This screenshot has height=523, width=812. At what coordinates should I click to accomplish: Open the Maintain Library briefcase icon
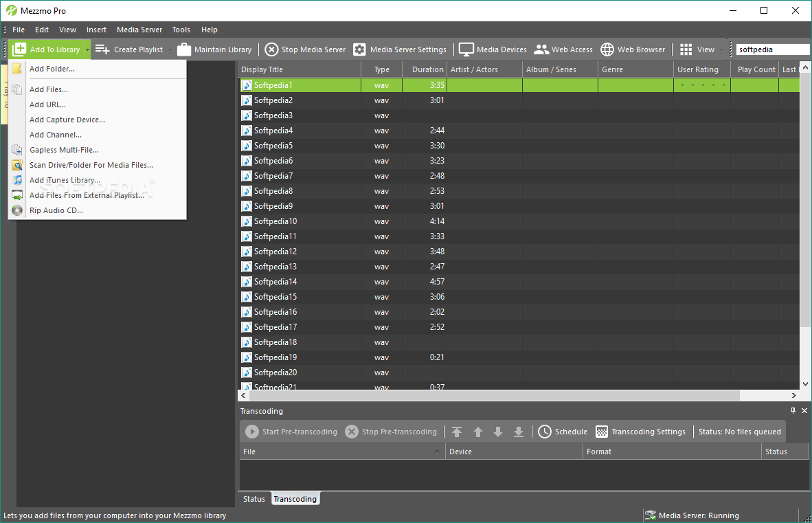pyautogui.click(x=184, y=49)
